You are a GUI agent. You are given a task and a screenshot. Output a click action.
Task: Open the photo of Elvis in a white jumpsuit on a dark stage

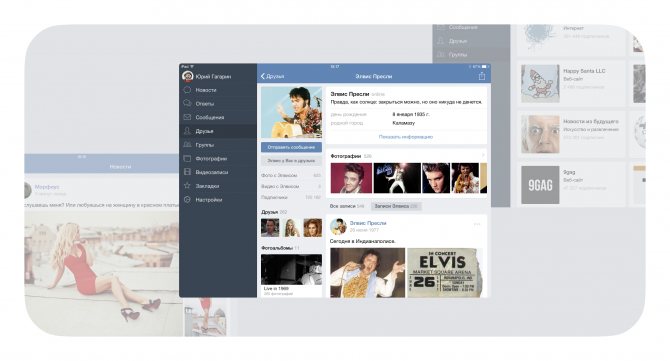click(x=397, y=178)
